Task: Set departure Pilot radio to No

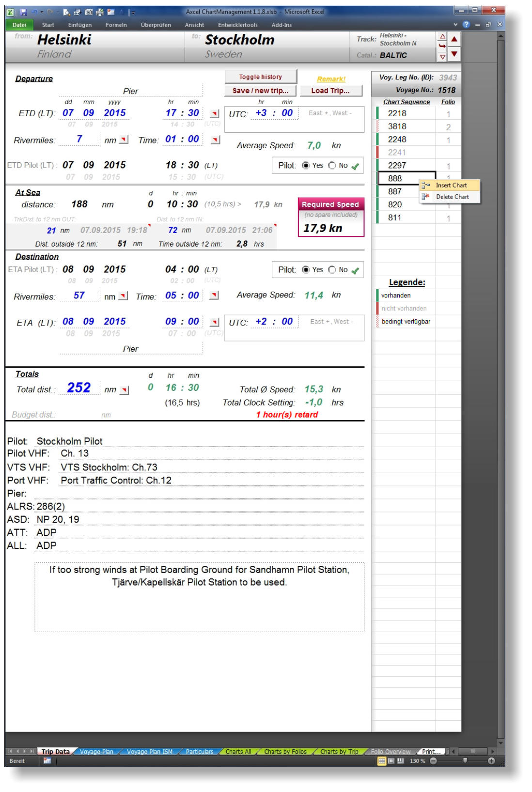Action: click(332, 166)
